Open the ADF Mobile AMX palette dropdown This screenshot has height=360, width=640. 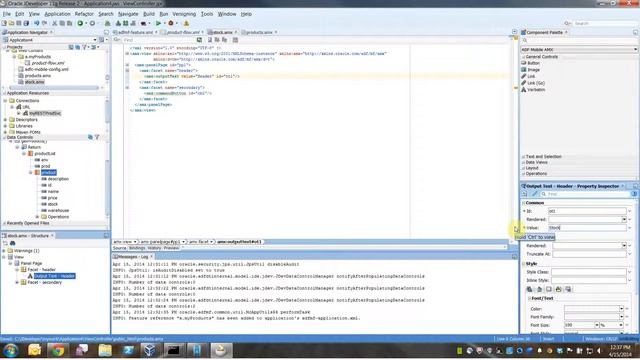click(x=635, y=49)
